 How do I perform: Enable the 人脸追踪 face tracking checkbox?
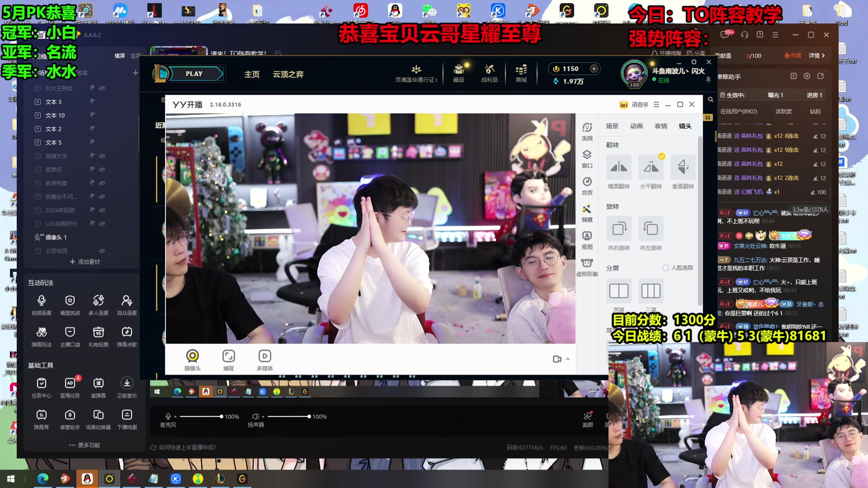pos(665,268)
